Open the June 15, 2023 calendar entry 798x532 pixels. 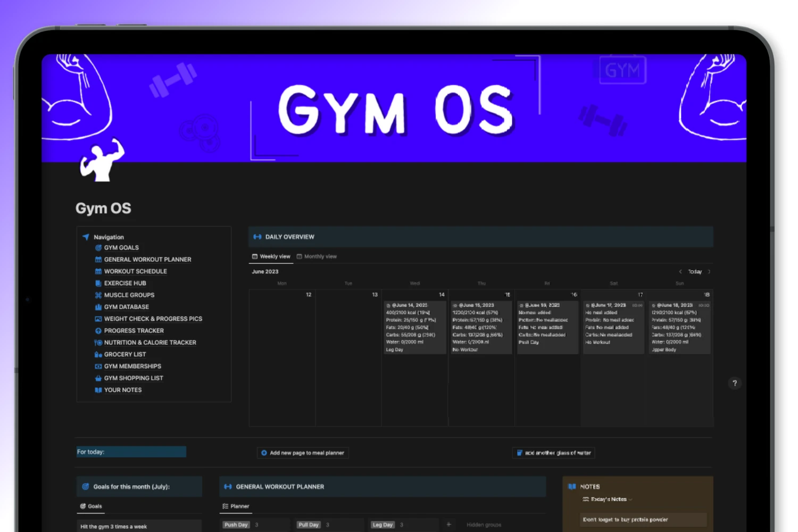coord(481,327)
